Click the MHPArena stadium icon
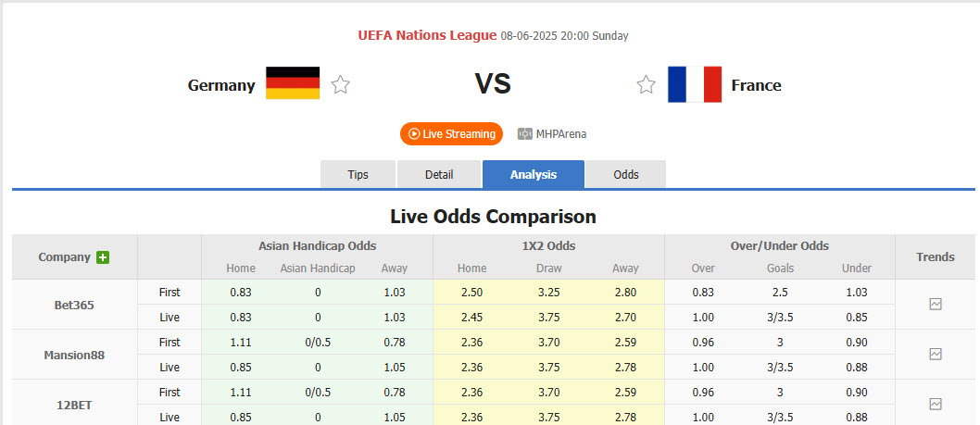 click(x=525, y=134)
